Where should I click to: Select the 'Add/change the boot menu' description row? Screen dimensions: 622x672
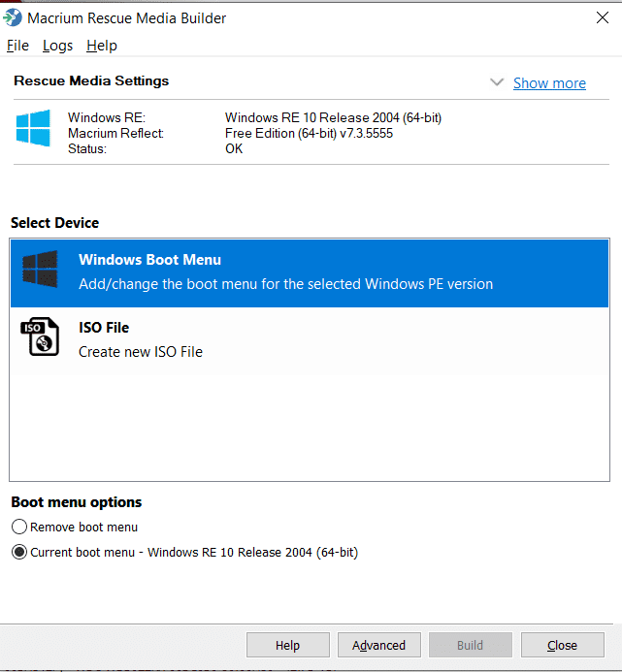(x=285, y=284)
